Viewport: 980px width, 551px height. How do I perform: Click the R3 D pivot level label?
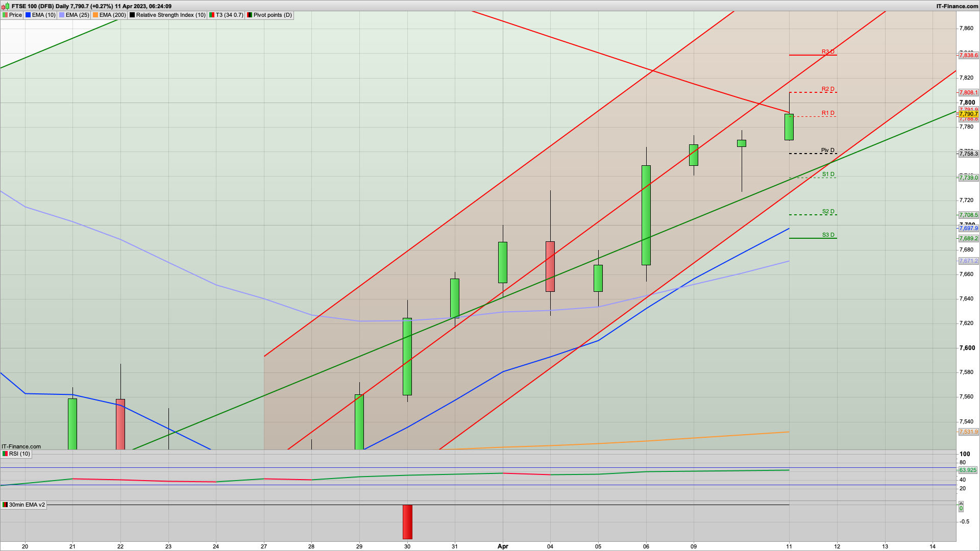click(x=828, y=52)
